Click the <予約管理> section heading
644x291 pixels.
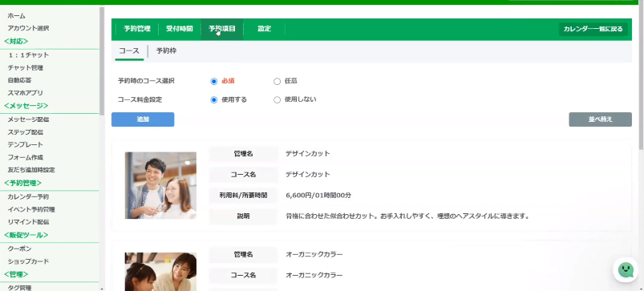(x=22, y=183)
